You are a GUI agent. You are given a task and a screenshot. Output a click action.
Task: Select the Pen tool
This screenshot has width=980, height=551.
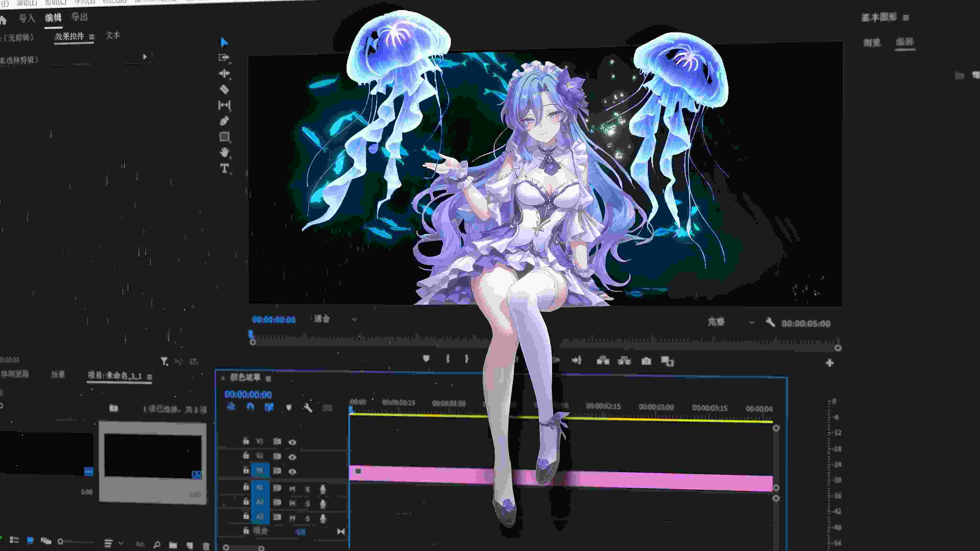224,121
